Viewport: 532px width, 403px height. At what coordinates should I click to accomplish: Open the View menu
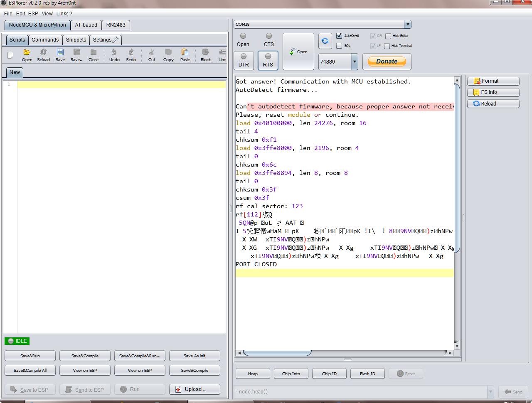point(47,14)
